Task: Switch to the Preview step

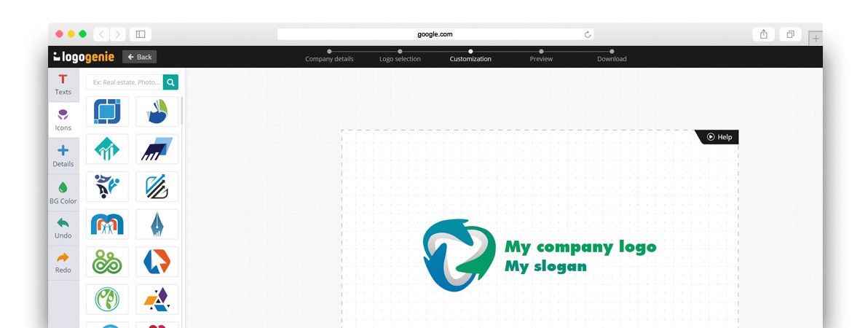Action: 541,57
